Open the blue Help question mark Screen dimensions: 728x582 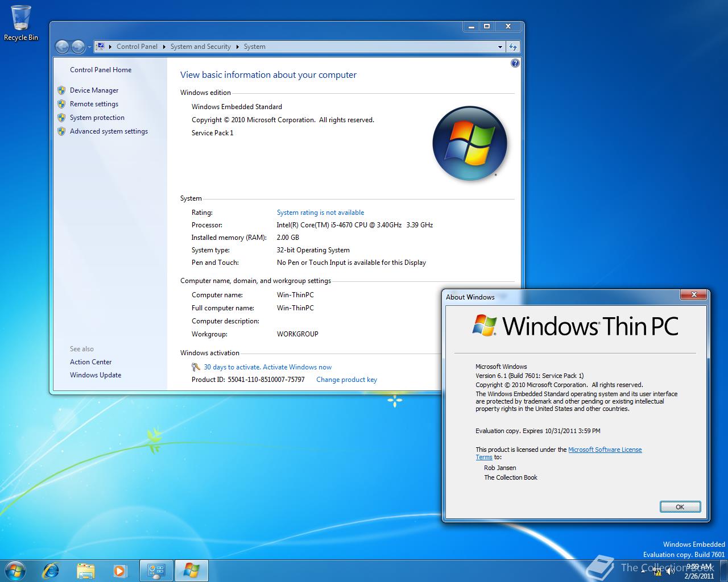pos(515,63)
